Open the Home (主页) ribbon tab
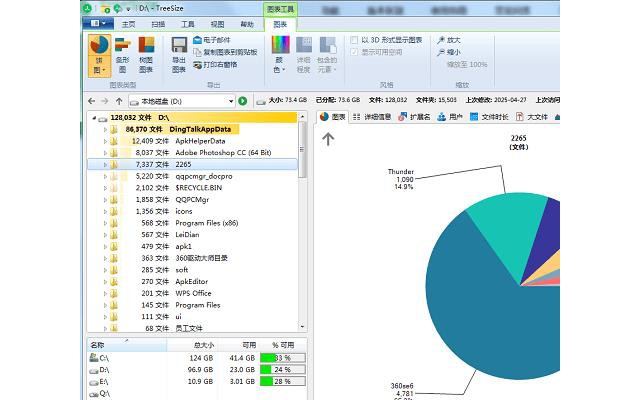Screen dimensions: 640x400 click(x=129, y=24)
